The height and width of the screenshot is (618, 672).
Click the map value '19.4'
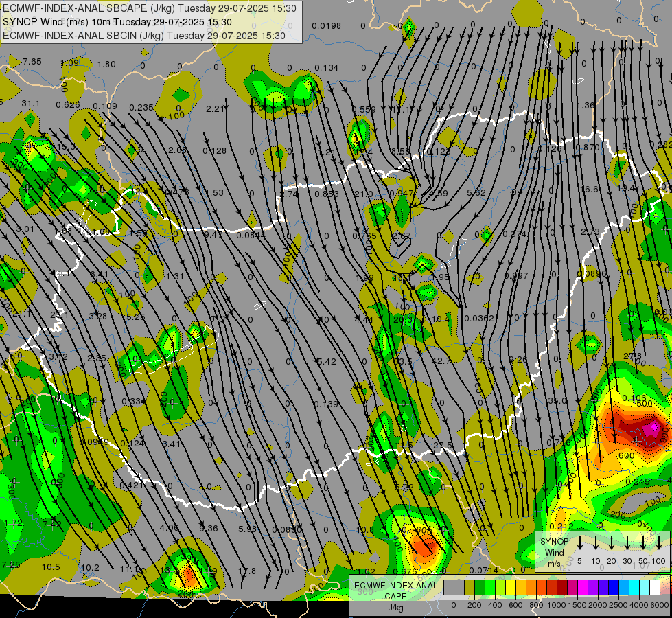pyautogui.click(x=626, y=188)
